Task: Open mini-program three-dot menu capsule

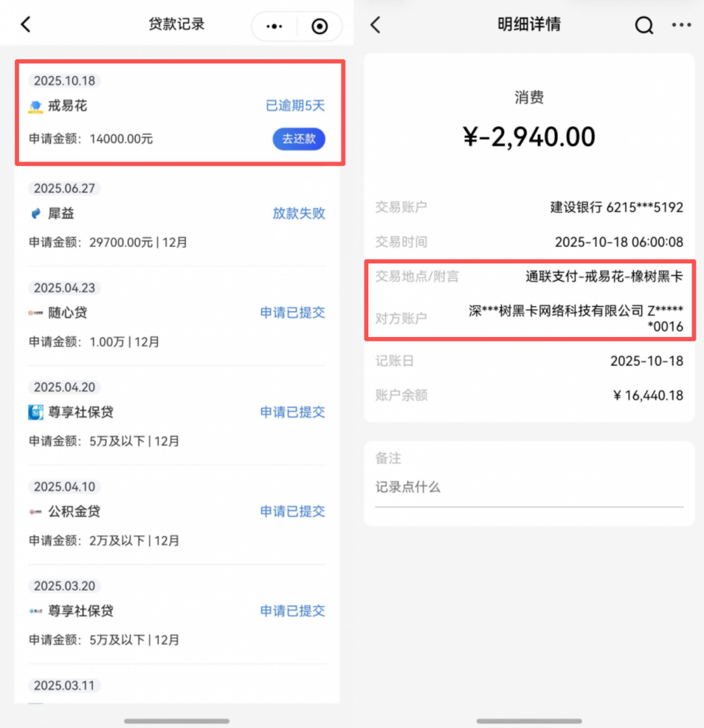Action: click(x=275, y=26)
